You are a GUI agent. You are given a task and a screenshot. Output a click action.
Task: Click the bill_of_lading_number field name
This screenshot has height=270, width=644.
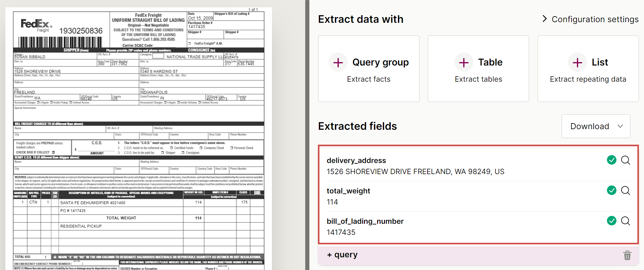tap(365, 221)
